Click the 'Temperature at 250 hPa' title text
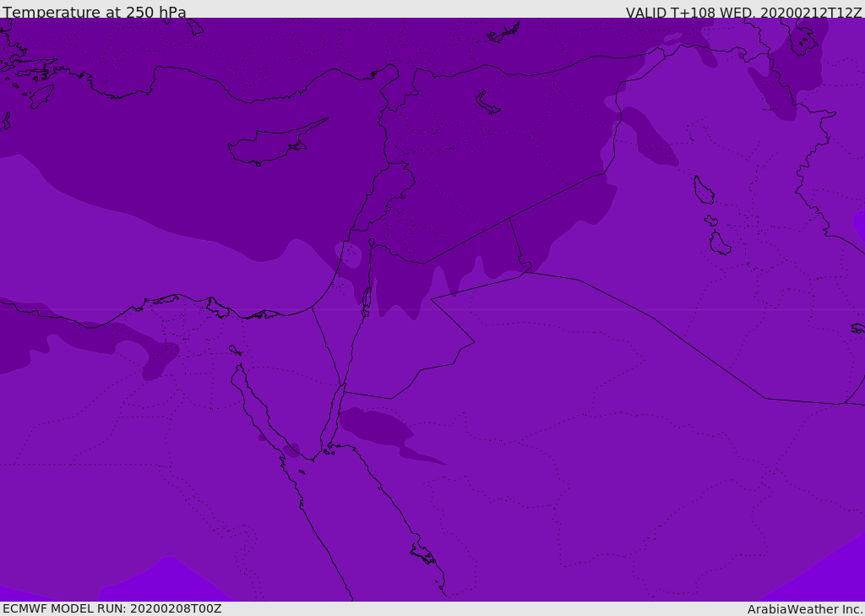 (x=95, y=12)
